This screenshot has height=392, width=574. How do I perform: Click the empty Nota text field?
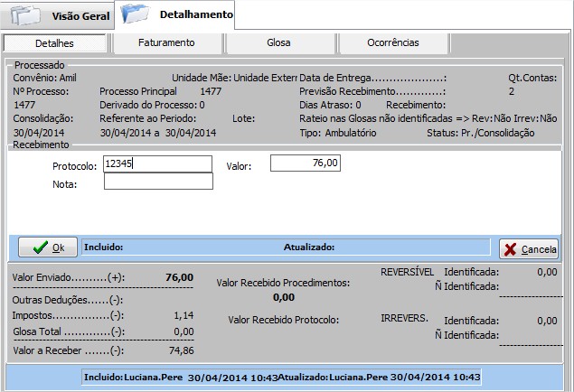coord(158,182)
